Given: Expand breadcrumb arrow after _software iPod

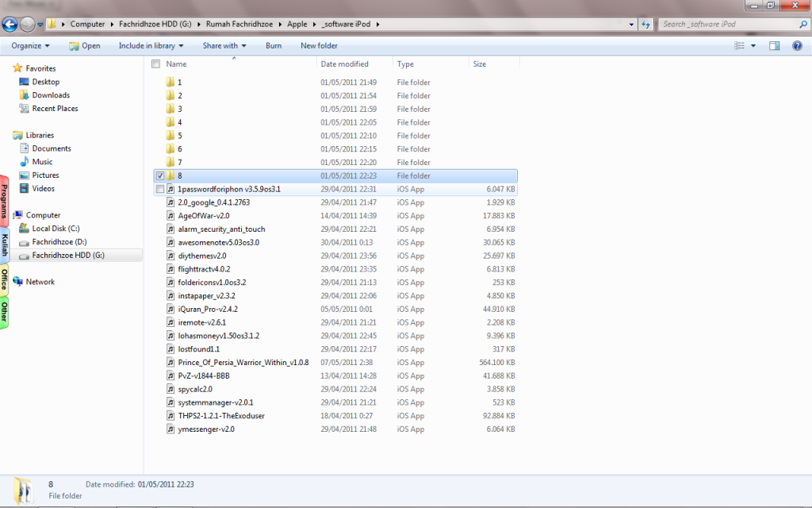Looking at the screenshot, I should pos(378,25).
